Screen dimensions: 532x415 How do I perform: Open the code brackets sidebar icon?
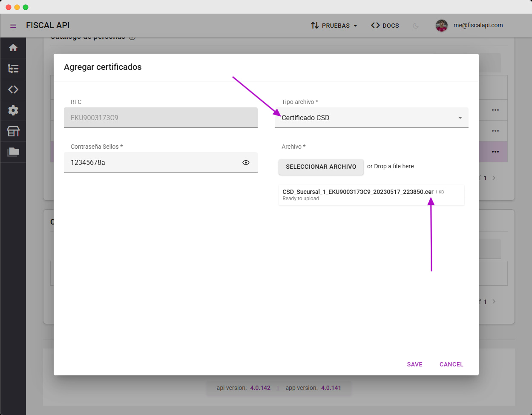[13, 89]
